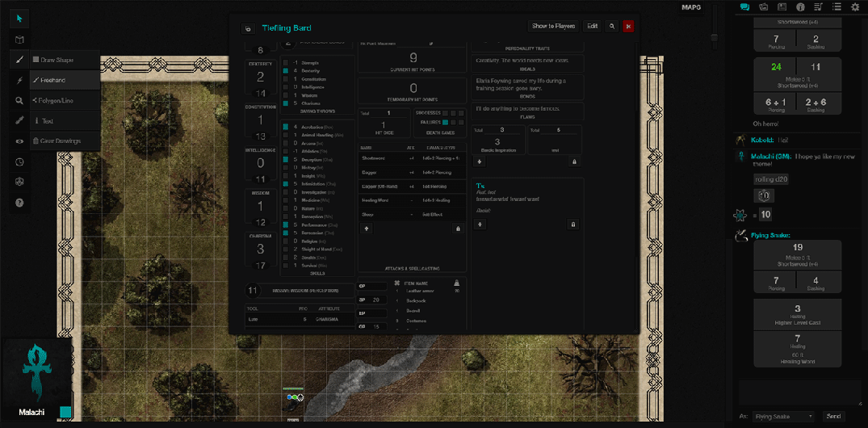Screen dimensions: 868x428
Task: Open Malachi's player color swatch
Action: [x=65, y=412]
